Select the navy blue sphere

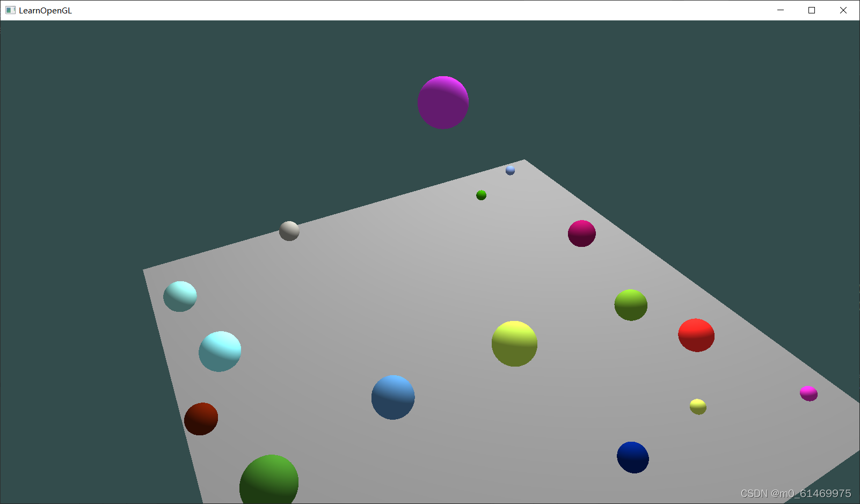pos(633,457)
